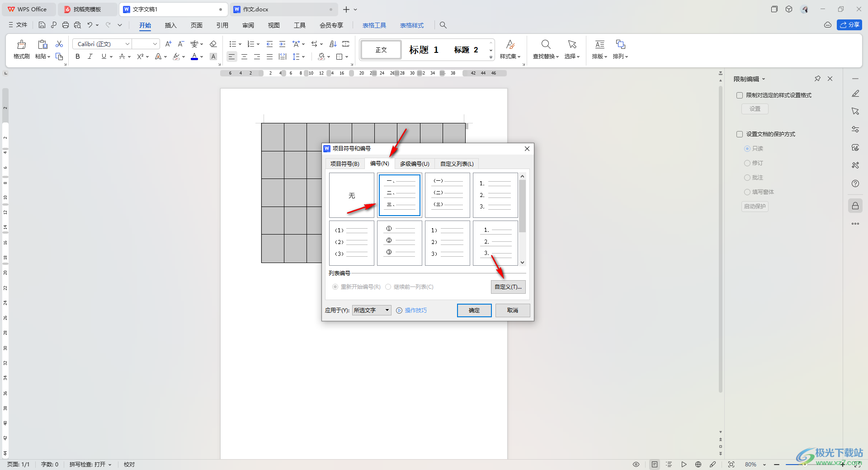Click the ribbon search magnifier icon
This screenshot has width=868, height=470.
click(x=443, y=25)
